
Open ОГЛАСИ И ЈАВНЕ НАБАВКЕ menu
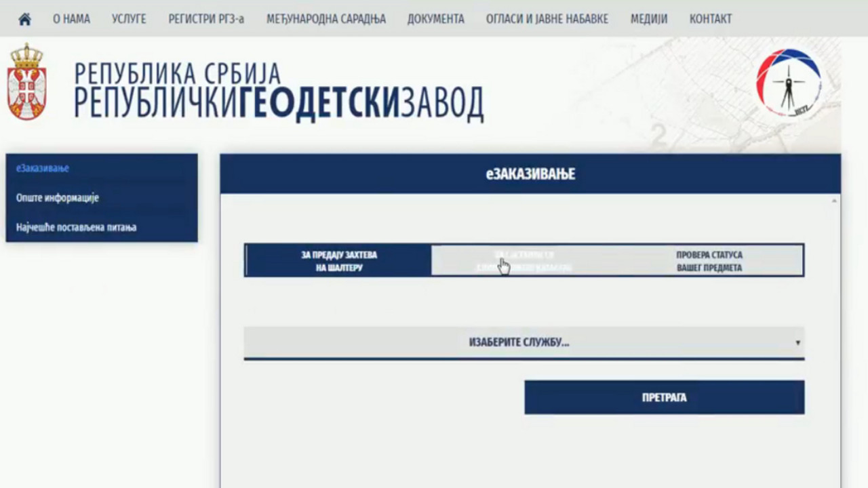coord(547,19)
